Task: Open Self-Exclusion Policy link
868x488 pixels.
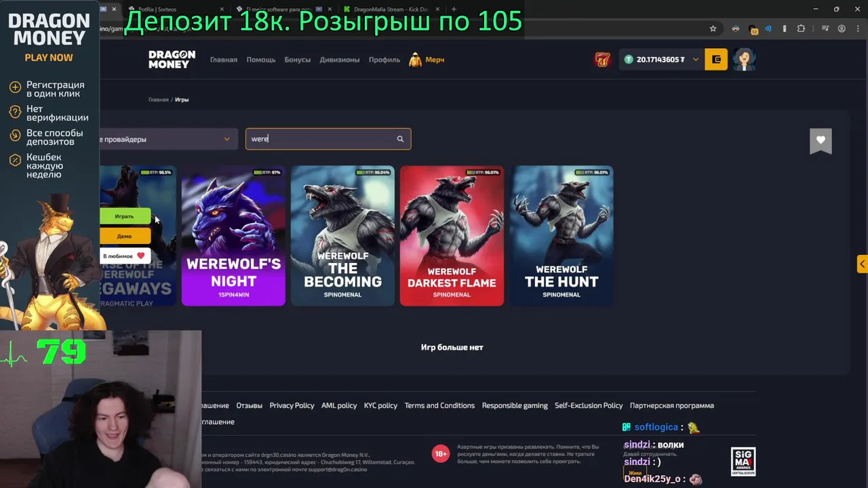Action: [x=589, y=405]
